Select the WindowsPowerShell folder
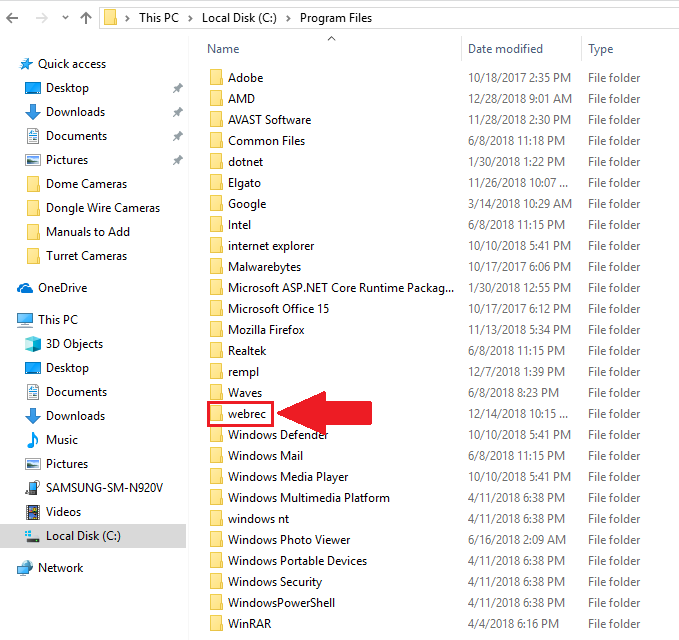This screenshot has height=640, width=679. [281, 603]
